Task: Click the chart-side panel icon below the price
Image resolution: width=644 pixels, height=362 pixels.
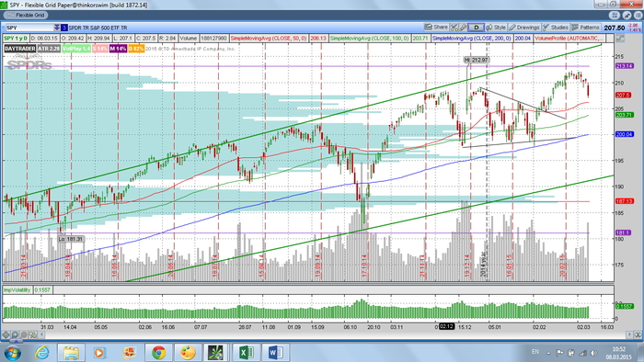Action: pos(620,38)
